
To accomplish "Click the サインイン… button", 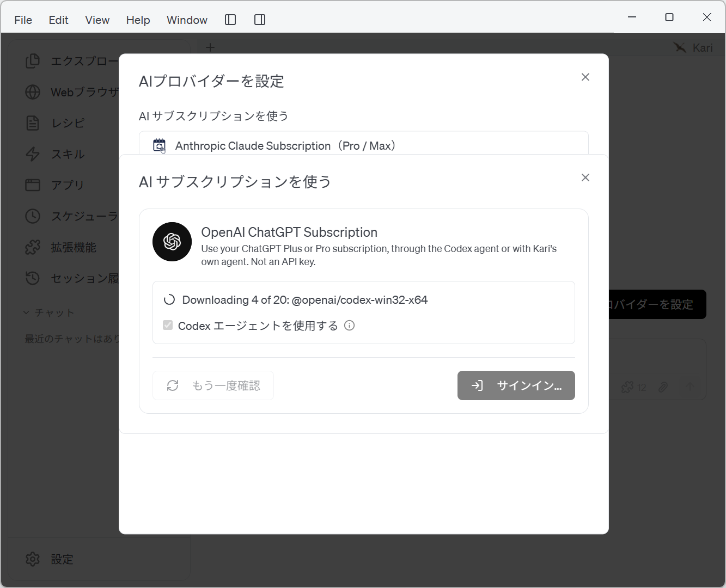I will [x=516, y=385].
